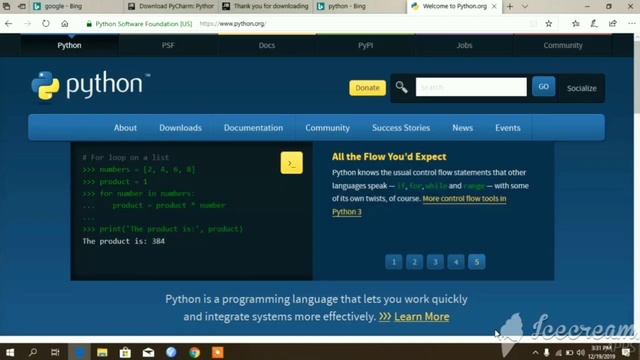The image size is (640, 360).
Task: Go to browser Home icon
Action: pyautogui.click(x=64, y=24)
